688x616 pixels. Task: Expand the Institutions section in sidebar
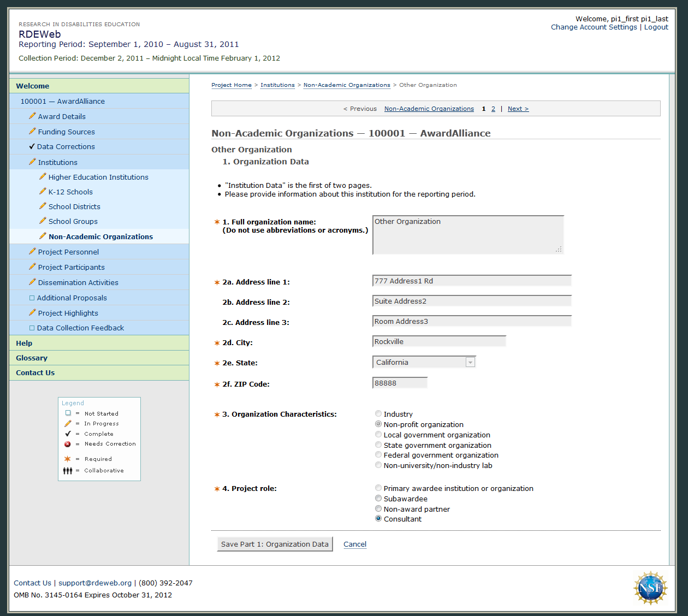click(x=58, y=162)
